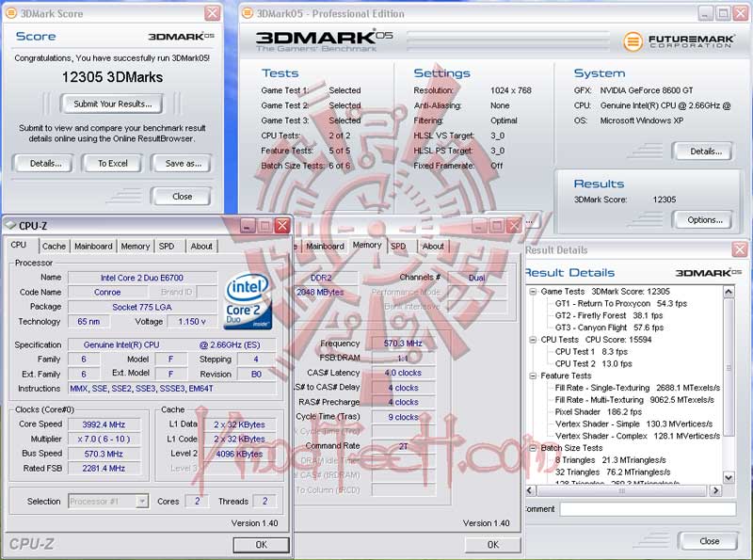The height and width of the screenshot is (560, 753).
Task: Select 32 Triangles result row
Action: pos(613,472)
